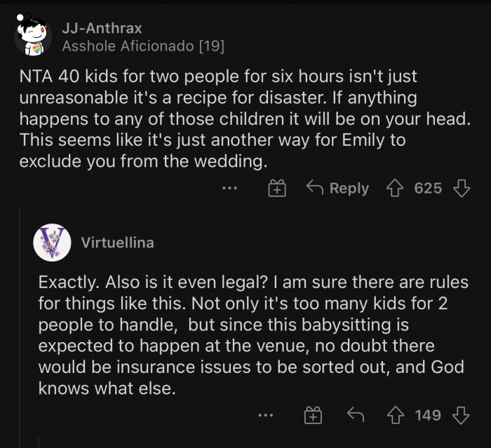
Task: Click the 625 vote score
Action: (x=428, y=188)
